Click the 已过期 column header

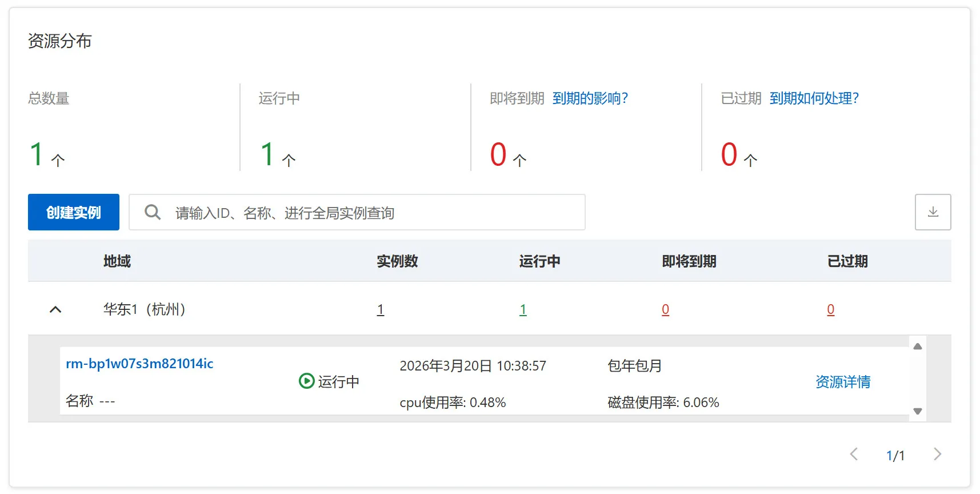(847, 261)
